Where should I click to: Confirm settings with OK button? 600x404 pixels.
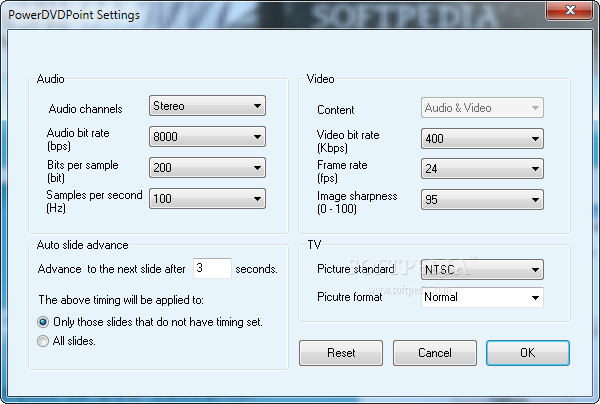(528, 353)
